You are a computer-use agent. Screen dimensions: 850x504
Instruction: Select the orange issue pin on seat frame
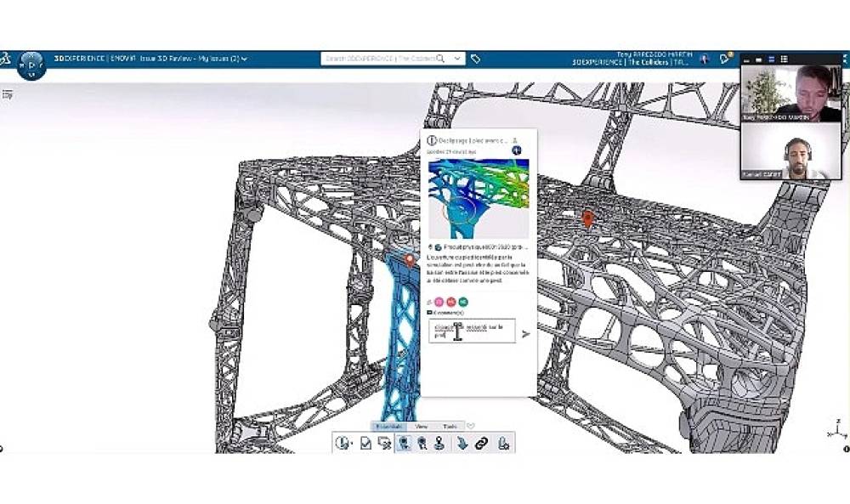[x=587, y=218]
